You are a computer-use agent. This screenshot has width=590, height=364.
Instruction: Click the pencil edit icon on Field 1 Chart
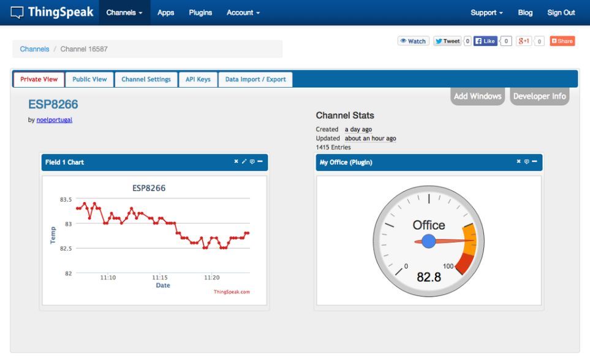244,162
